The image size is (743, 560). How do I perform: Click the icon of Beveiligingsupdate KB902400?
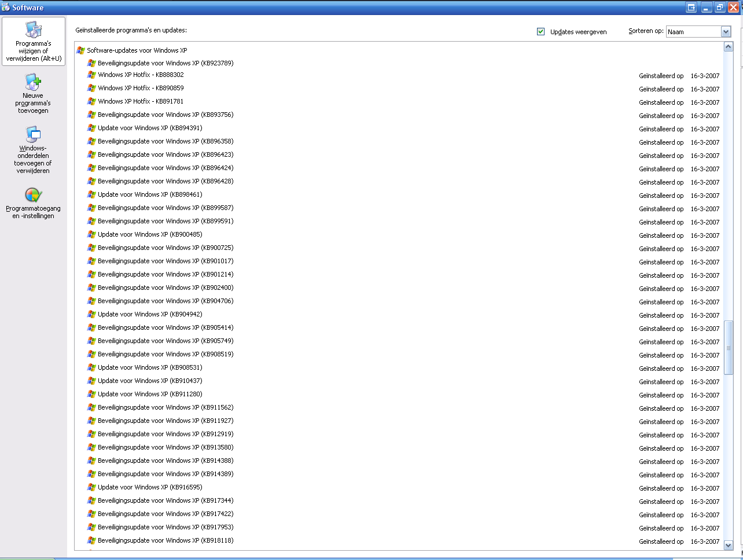click(91, 288)
